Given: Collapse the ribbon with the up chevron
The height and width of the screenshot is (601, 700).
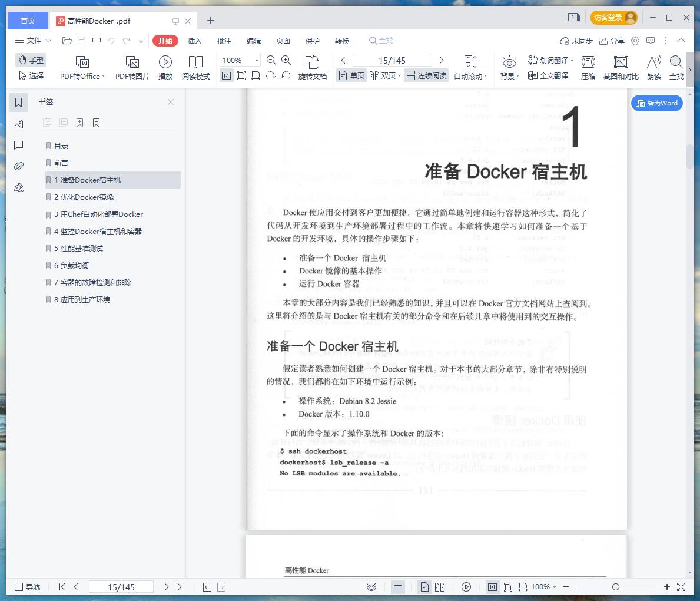Looking at the screenshot, I should point(681,41).
